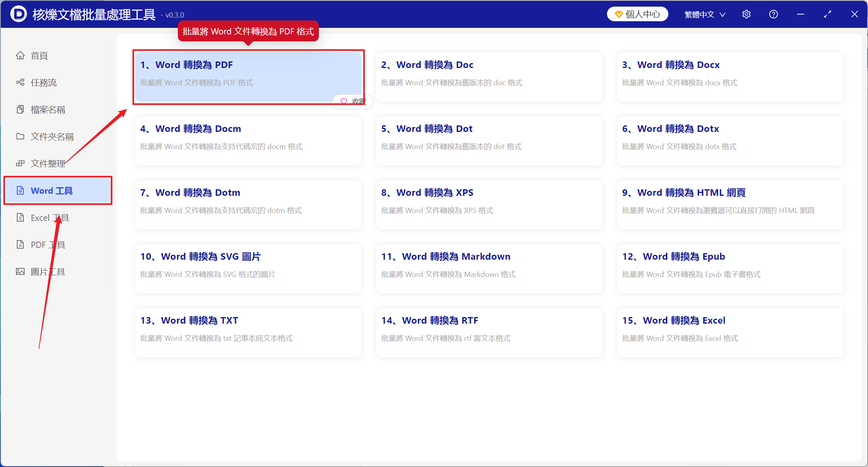Click the 任務流 workflow icon
868x467 pixels.
coord(20,82)
